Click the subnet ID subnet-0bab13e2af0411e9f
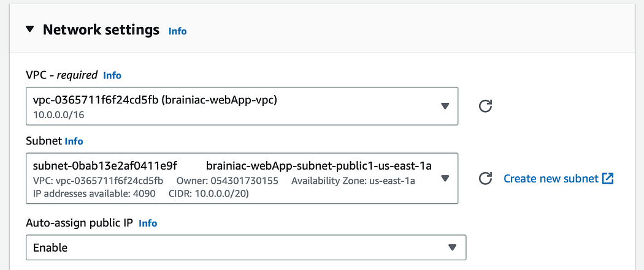Viewport: 644px width, 270px height. (105, 166)
